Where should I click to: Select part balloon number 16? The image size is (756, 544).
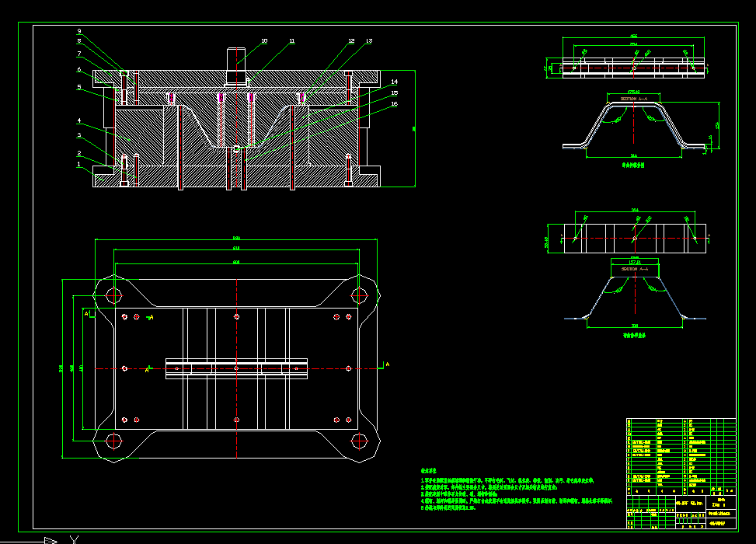coord(395,104)
